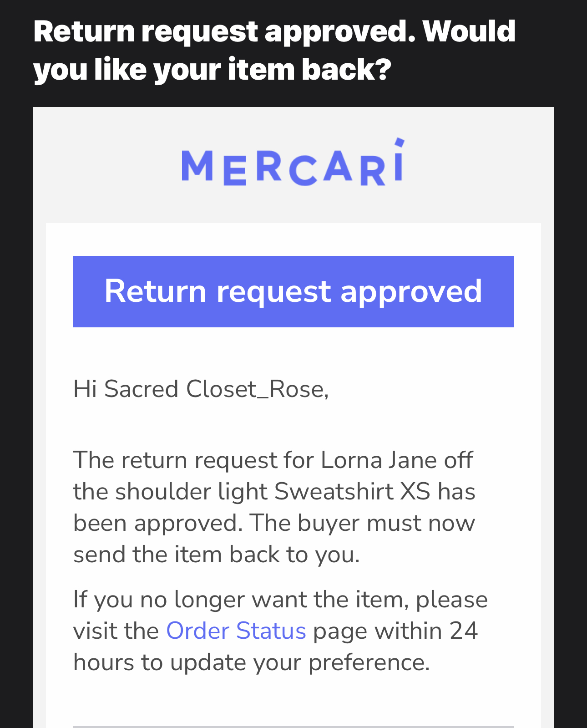Image resolution: width=587 pixels, height=728 pixels.
Task: Click the blue Return request approved banner
Action: (x=293, y=291)
